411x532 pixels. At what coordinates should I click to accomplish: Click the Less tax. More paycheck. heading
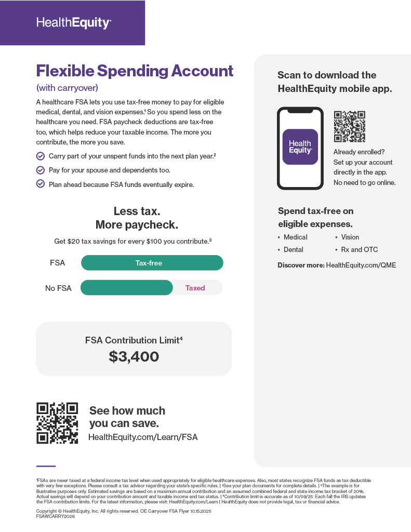click(x=137, y=218)
